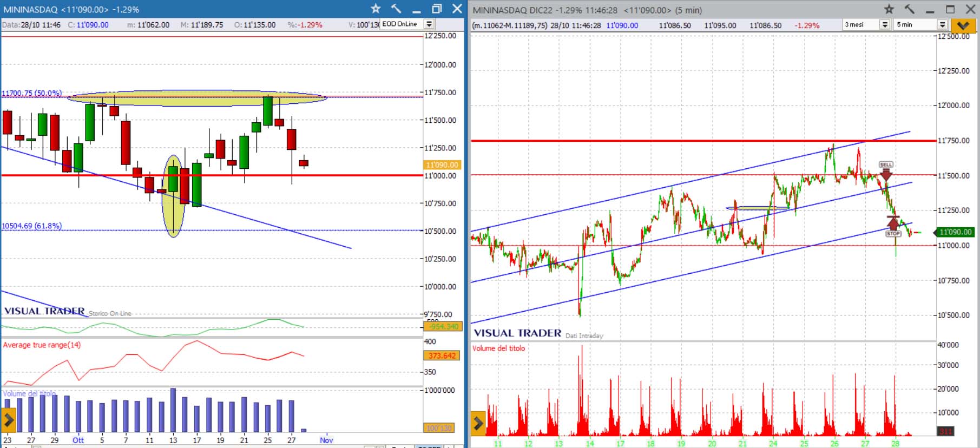
Task: Click the red -1.29% value in intraday info bar
Action: click(807, 25)
